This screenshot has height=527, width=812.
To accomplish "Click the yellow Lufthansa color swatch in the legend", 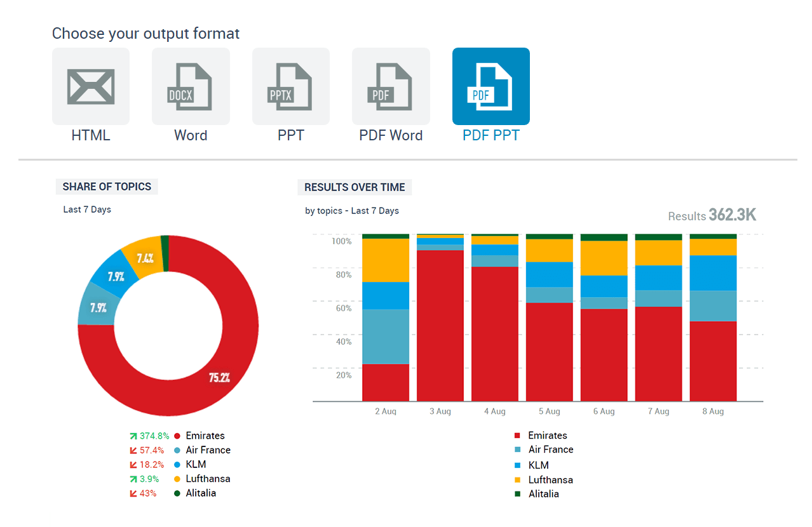I will click(178, 479).
